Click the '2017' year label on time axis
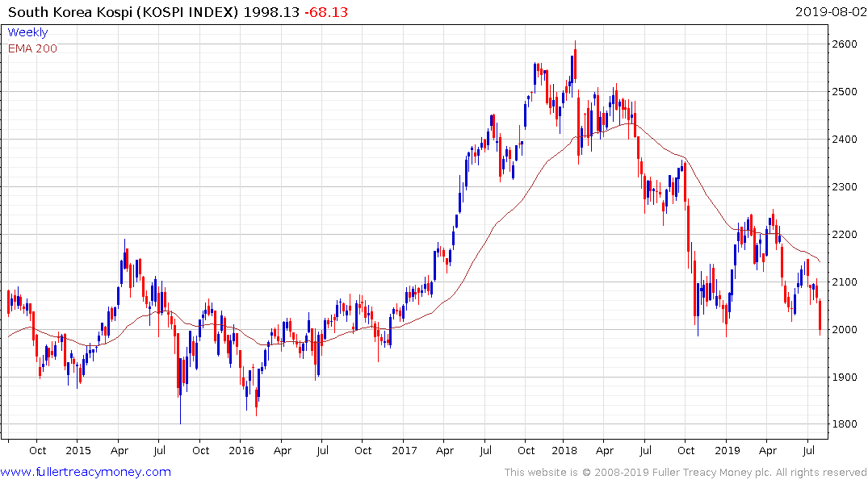This screenshot has width=868, height=484. [x=404, y=450]
